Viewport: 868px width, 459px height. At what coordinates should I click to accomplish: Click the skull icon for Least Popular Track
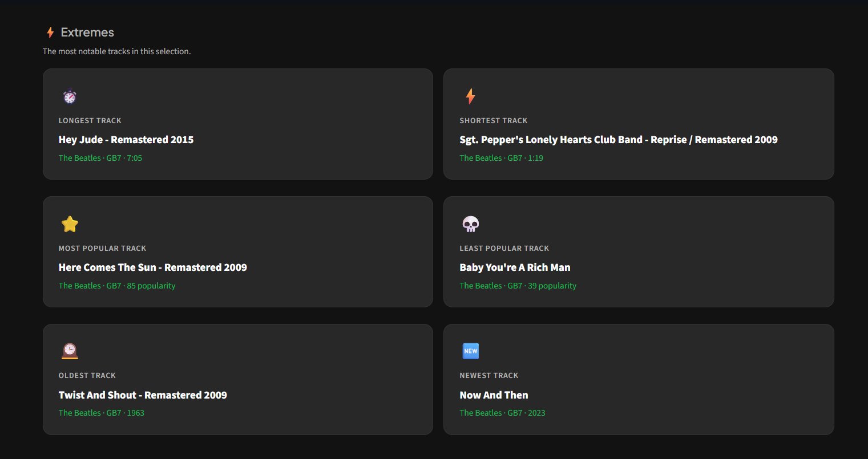point(470,224)
